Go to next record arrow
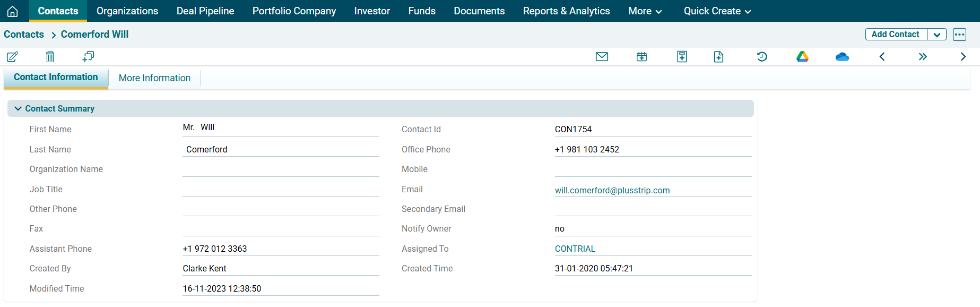This screenshot has width=980, height=307. coord(963,57)
